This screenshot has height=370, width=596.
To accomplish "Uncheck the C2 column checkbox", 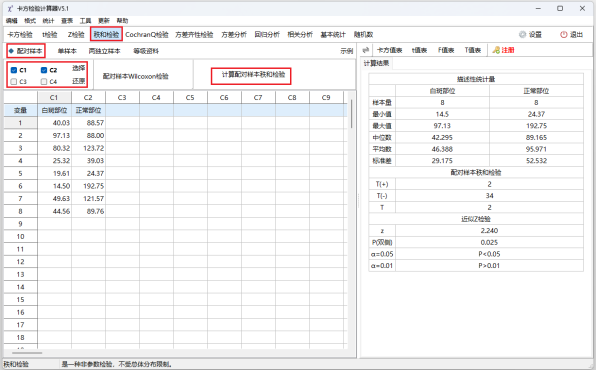I will click(x=44, y=70).
